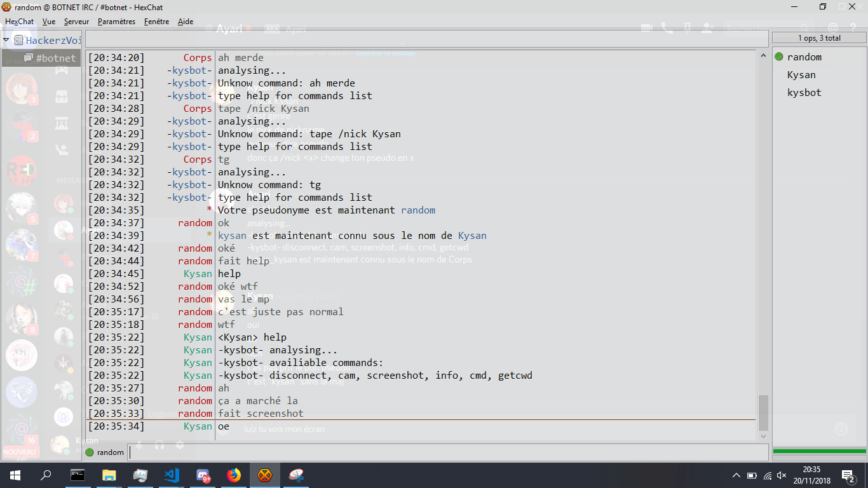Open the Action Center notifications icon
This screenshot has height=488, width=868.
point(848,475)
